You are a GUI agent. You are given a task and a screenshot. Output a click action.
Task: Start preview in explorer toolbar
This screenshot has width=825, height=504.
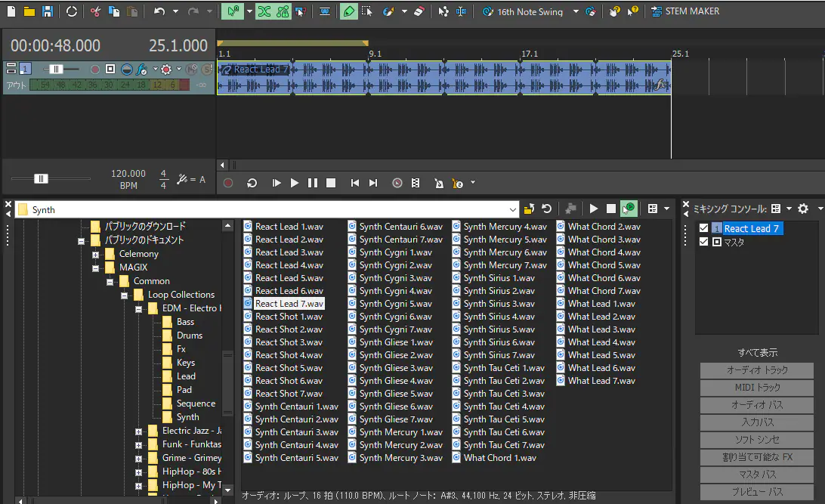point(594,209)
